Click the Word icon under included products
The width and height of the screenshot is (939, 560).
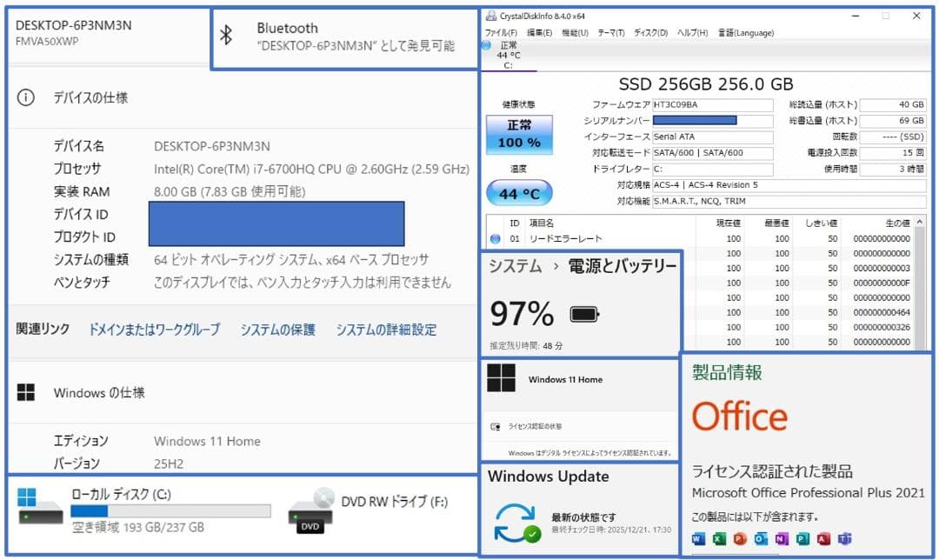pyautogui.click(x=698, y=538)
